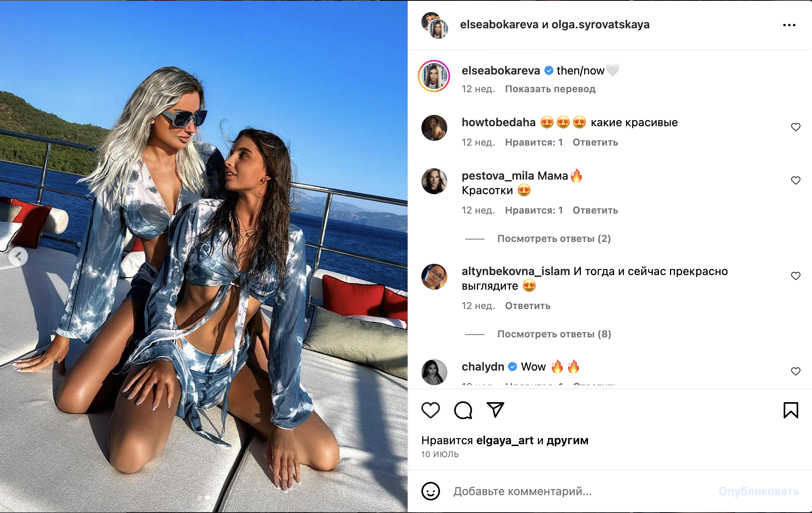Screen dimensions: 812x513
Task: Save post with bookmark icon
Action: pos(791,410)
